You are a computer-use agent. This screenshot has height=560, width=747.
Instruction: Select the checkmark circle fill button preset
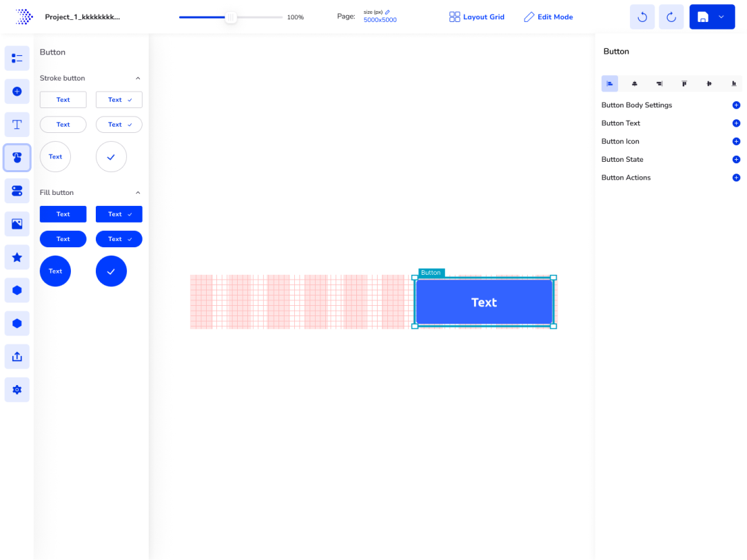(x=111, y=271)
